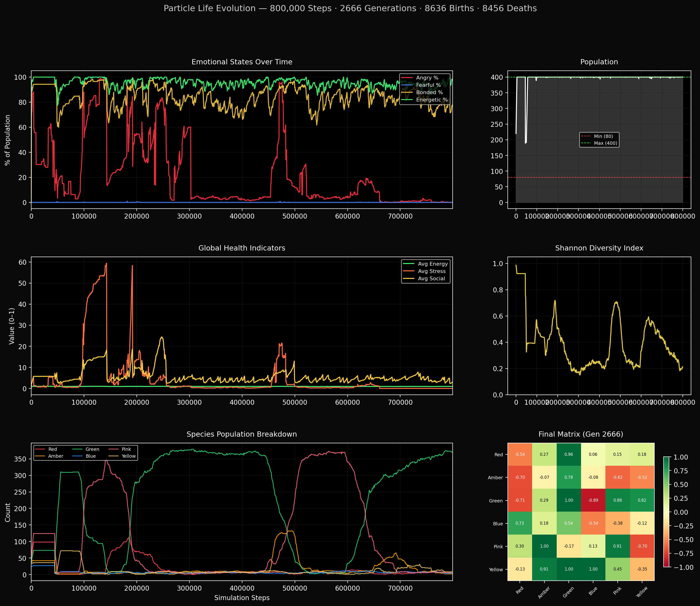Click 'Green' in the species legend
700x606 pixels.
tap(86, 449)
